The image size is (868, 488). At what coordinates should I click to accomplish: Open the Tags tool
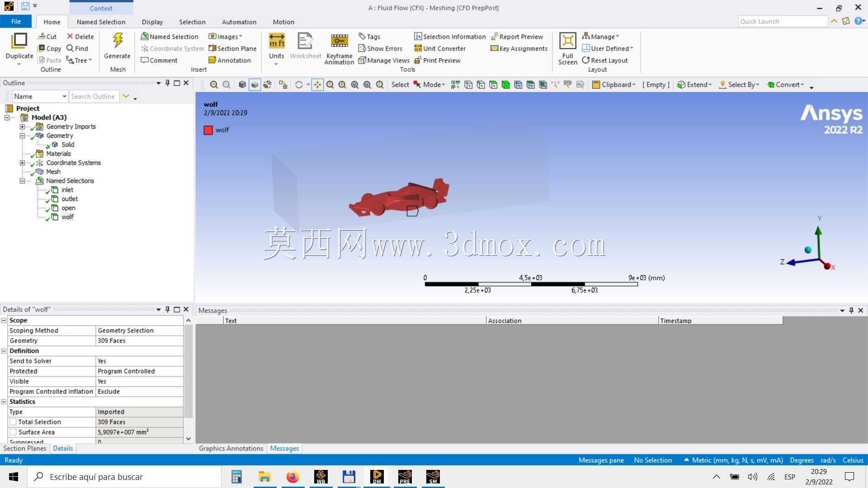coord(369,37)
